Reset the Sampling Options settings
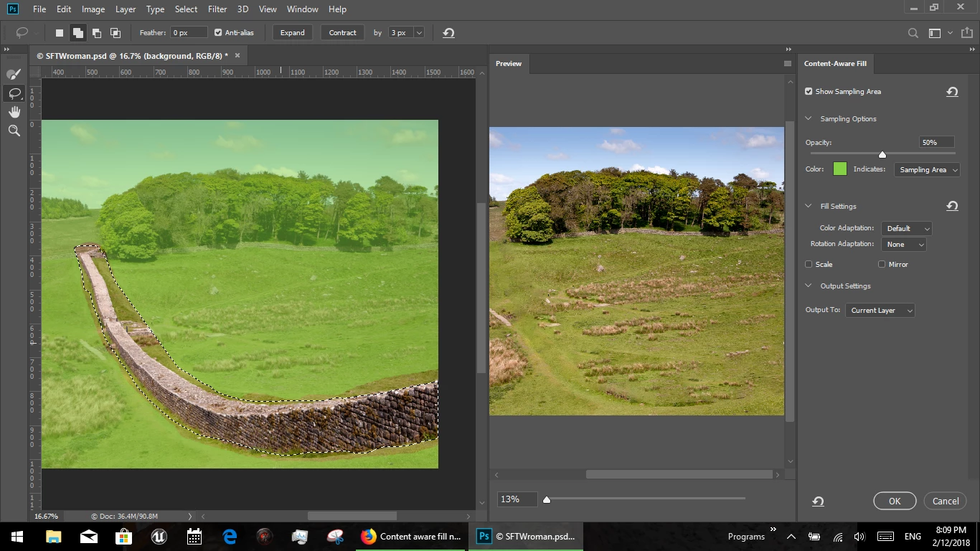This screenshot has height=551, width=980. (x=952, y=92)
